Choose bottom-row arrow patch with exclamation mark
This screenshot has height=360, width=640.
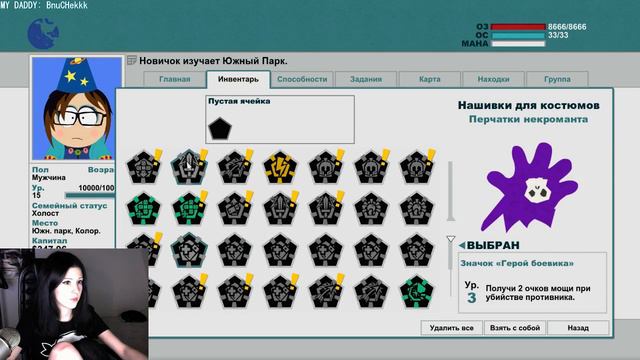(326, 291)
